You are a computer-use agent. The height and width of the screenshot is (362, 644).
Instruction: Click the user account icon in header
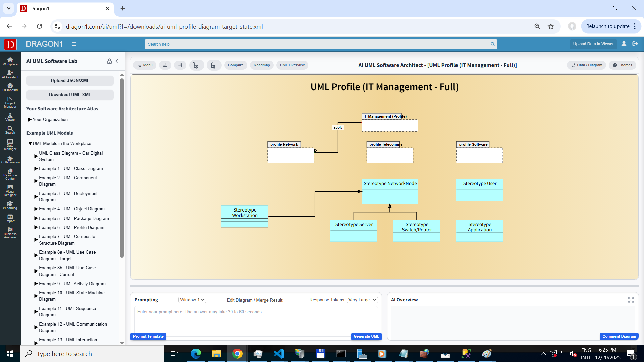(x=624, y=44)
